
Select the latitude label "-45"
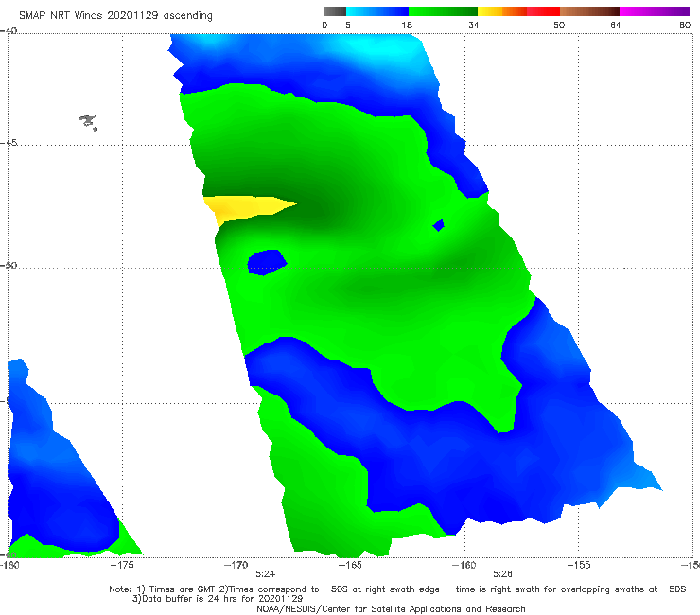point(9,143)
